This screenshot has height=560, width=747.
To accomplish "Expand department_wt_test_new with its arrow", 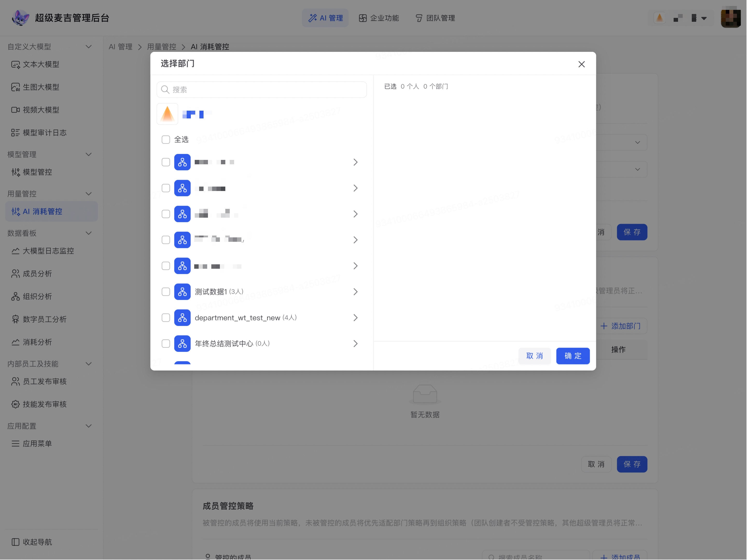I will coord(355,318).
